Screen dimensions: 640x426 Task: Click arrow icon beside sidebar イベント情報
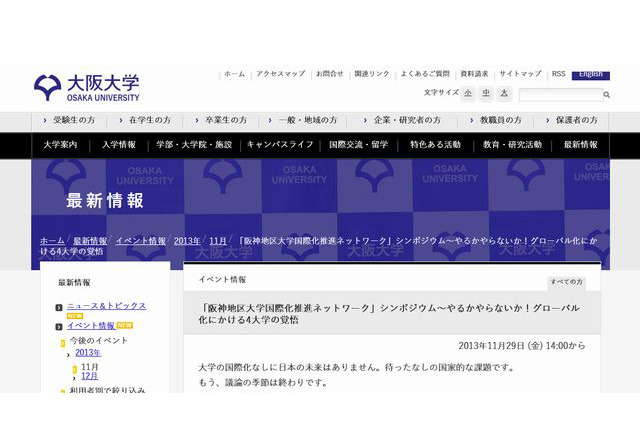[x=59, y=327]
